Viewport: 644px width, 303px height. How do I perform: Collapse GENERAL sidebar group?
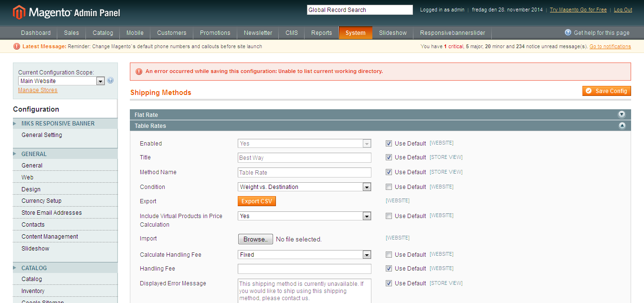tap(65, 154)
